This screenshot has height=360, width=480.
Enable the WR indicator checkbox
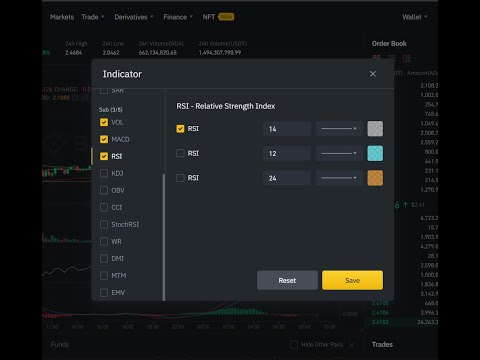[x=104, y=241]
